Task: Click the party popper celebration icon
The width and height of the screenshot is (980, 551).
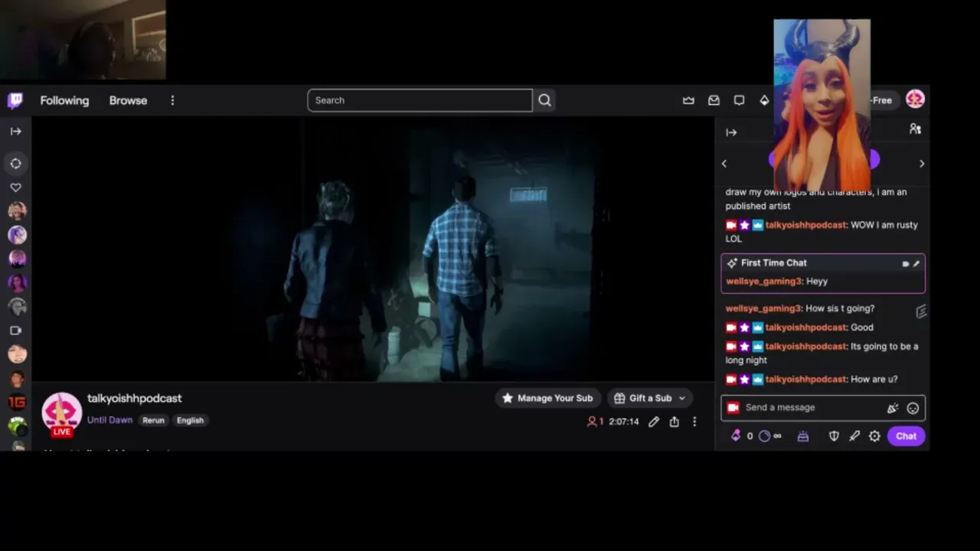Action: pos(892,408)
